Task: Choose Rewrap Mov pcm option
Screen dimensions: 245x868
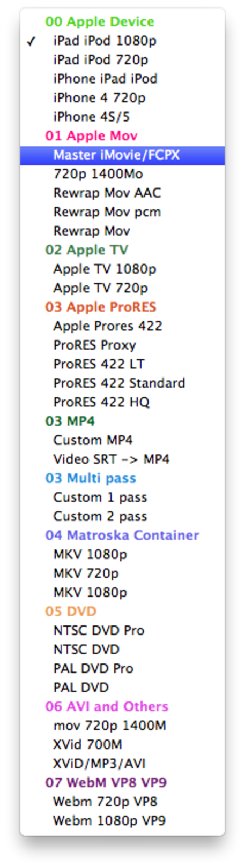Action: click(x=122, y=212)
